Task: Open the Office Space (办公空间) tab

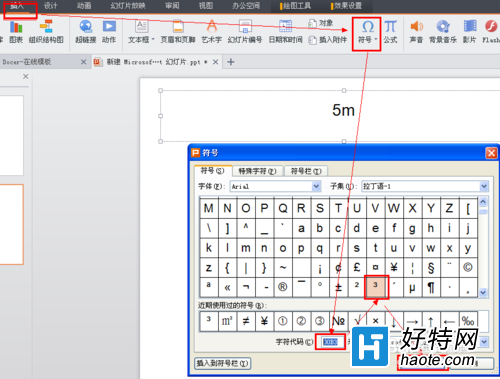Action: click(246, 6)
